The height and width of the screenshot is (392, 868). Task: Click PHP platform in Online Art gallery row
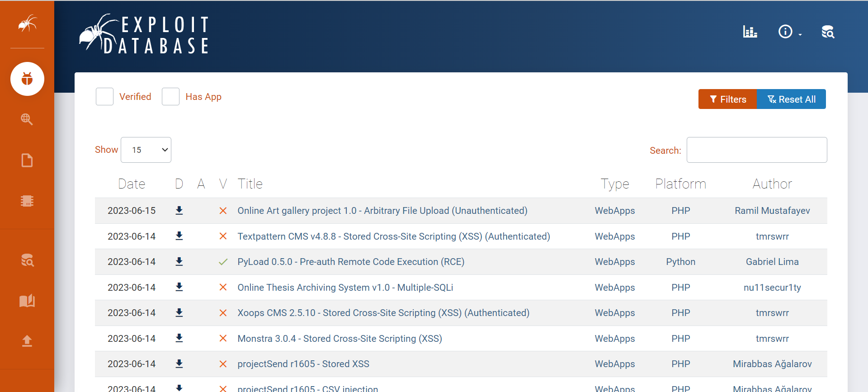681,211
